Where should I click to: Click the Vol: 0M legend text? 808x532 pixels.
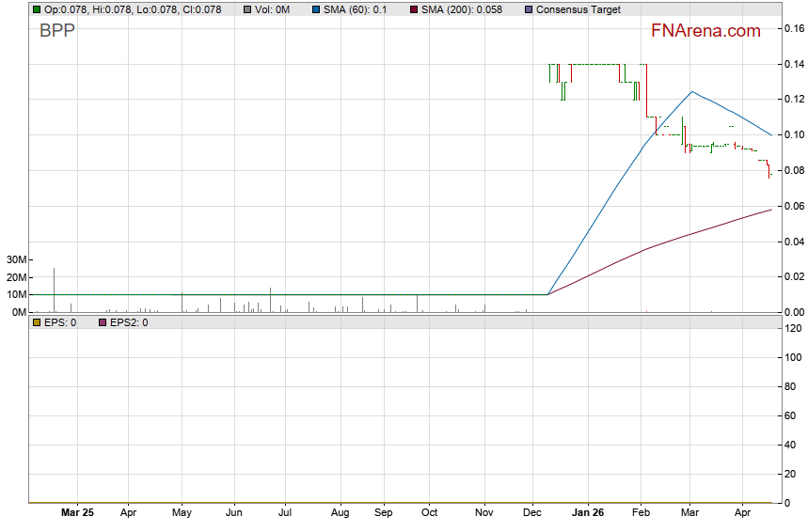pyautogui.click(x=272, y=9)
